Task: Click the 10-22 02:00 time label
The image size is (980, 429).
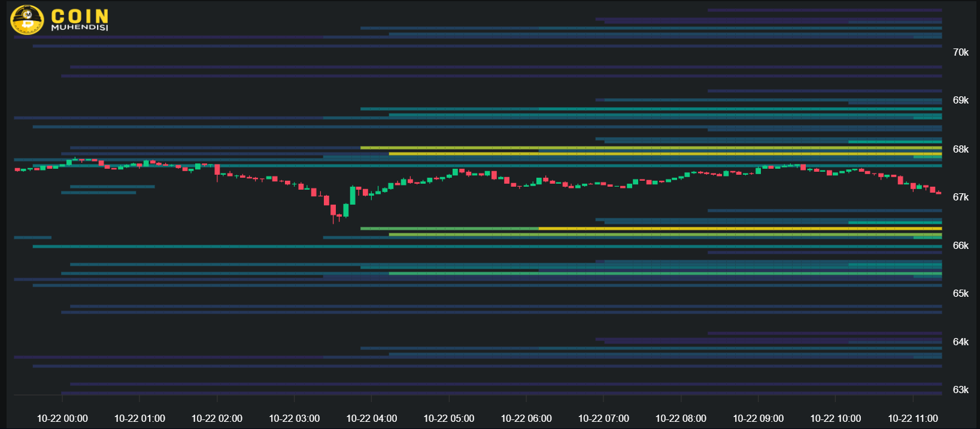Action: pyautogui.click(x=217, y=418)
